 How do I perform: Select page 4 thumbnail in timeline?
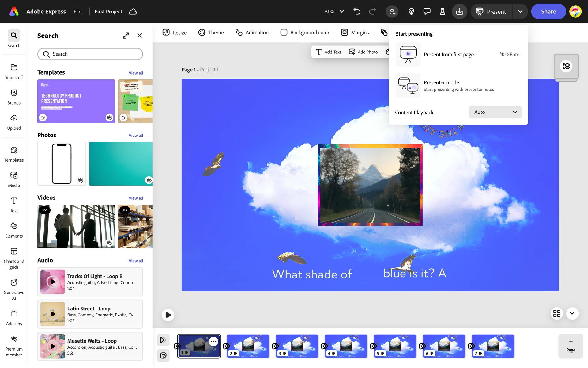[x=346, y=346]
